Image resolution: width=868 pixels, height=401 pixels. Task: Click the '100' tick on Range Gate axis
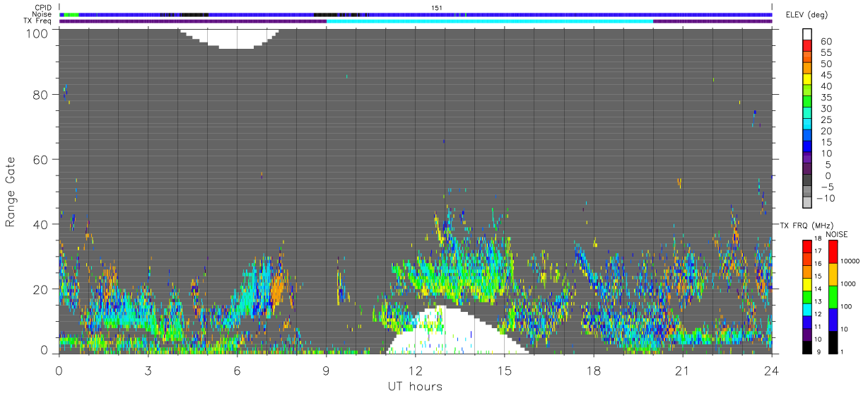point(38,33)
